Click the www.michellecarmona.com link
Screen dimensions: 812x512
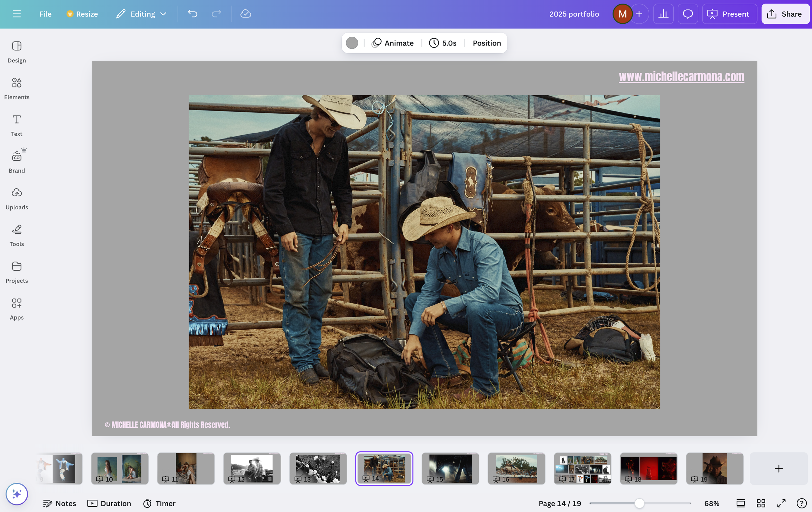tap(681, 77)
